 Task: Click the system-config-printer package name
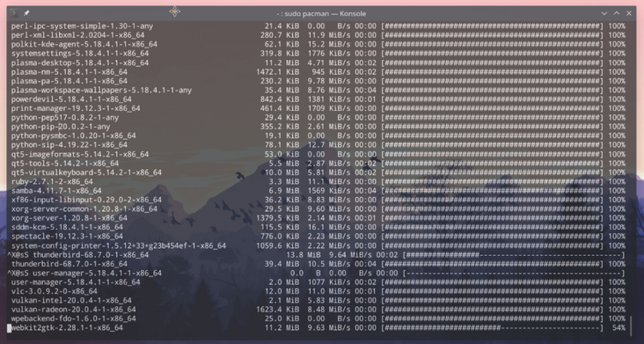tap(119, 245)
